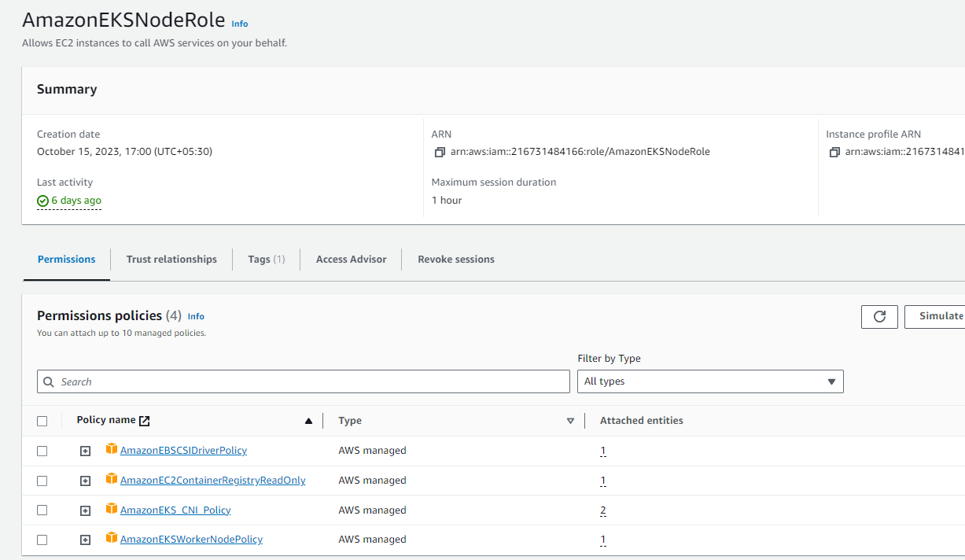Copy the instance profile ARN
Screen dimensions: 965x560
click(x=833, y=152)
